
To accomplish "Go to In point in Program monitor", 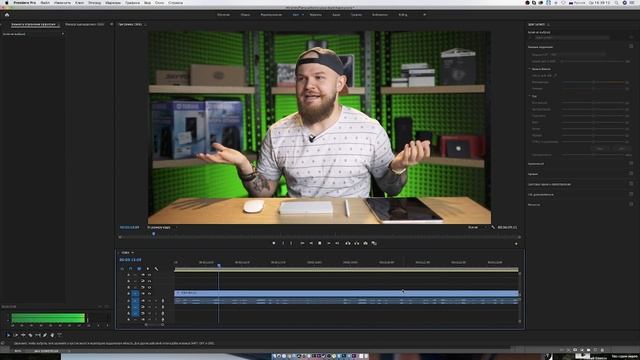I will coord(302,243).
